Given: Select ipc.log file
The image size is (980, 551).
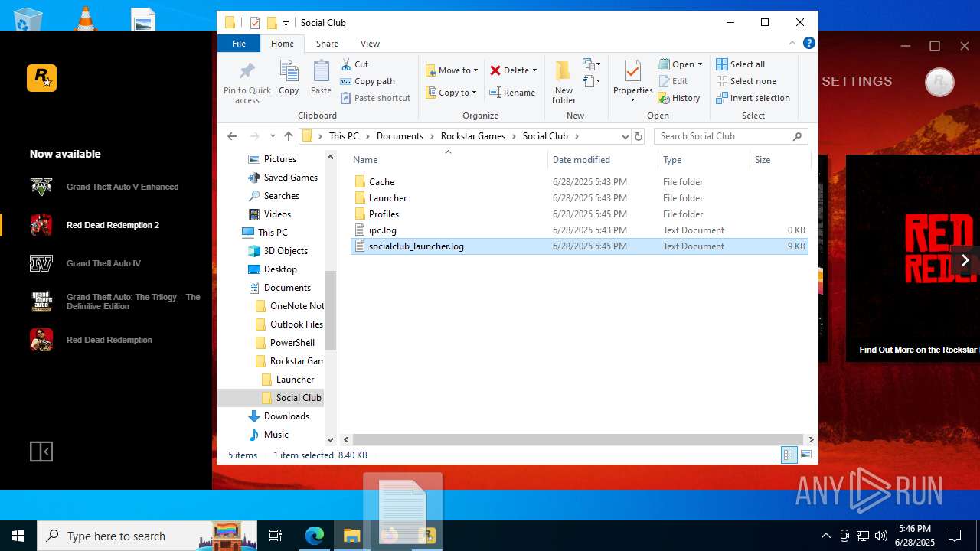Looking at the screenshot, I should pyautogui.click(x=382, y=230).
